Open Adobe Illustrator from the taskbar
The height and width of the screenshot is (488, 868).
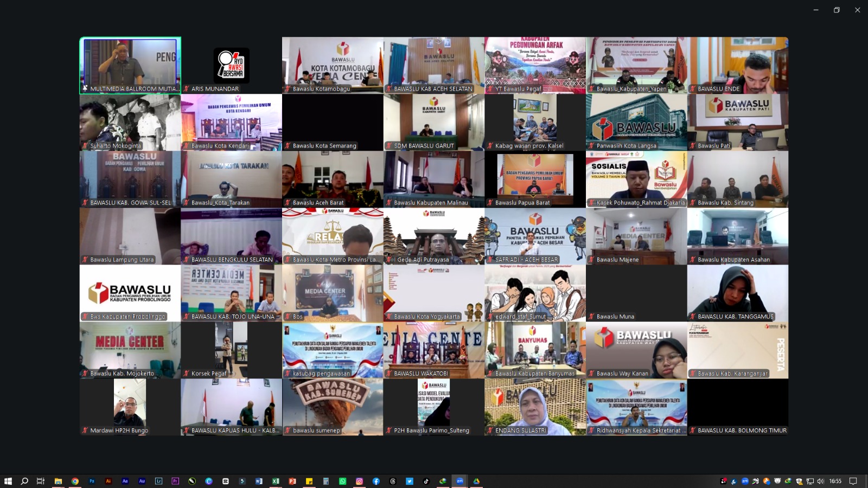point(108,481)
